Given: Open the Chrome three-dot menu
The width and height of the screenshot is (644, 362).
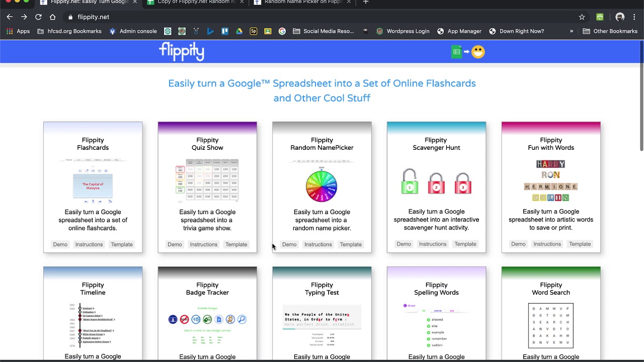Looking at the screenshot, I should [634, 17].
